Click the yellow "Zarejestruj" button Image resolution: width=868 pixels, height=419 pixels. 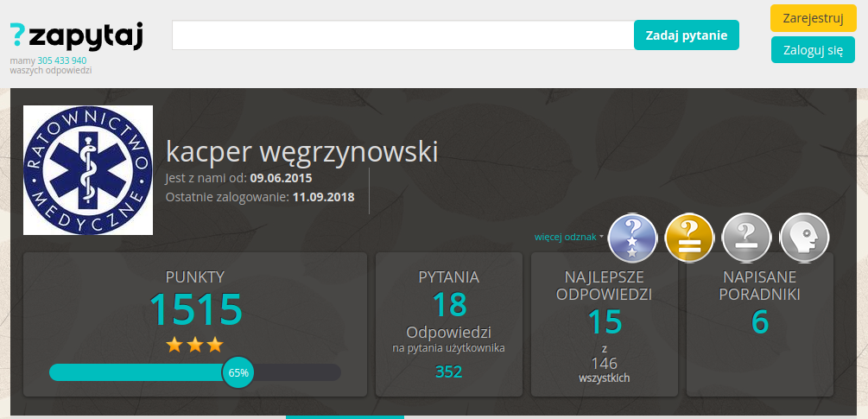[813, 18]
